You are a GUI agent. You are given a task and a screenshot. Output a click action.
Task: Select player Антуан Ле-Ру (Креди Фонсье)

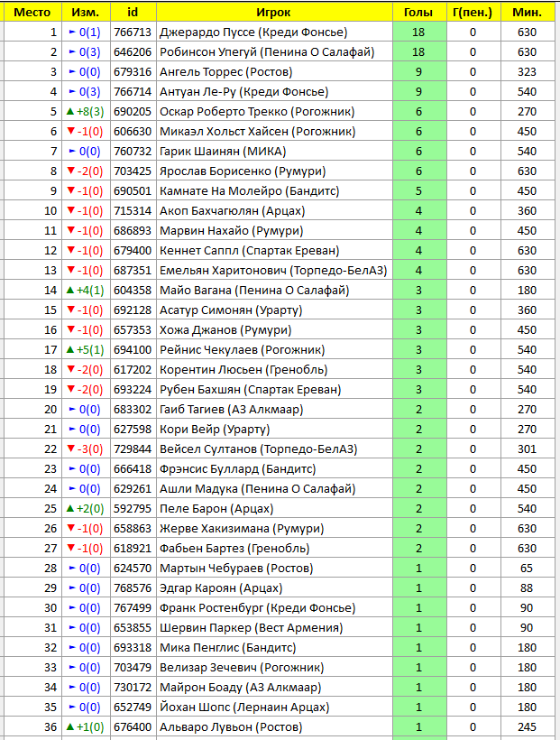pyautogui.click(x=243, y=91)
